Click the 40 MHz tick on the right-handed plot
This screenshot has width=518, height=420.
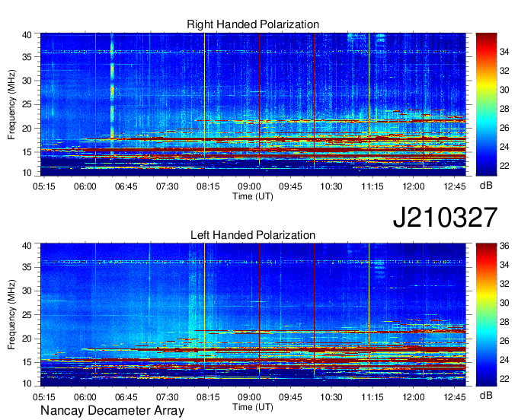click(x=27, y=35)
